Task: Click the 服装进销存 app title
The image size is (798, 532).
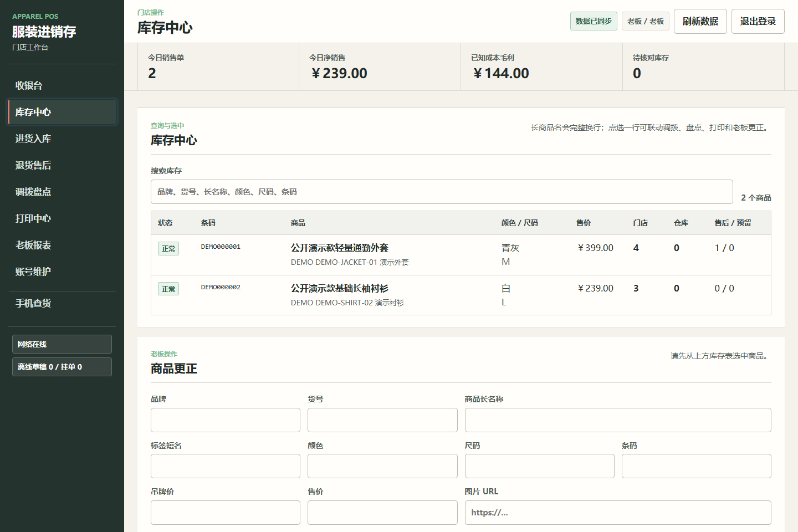Action: (x=44, y=32)
